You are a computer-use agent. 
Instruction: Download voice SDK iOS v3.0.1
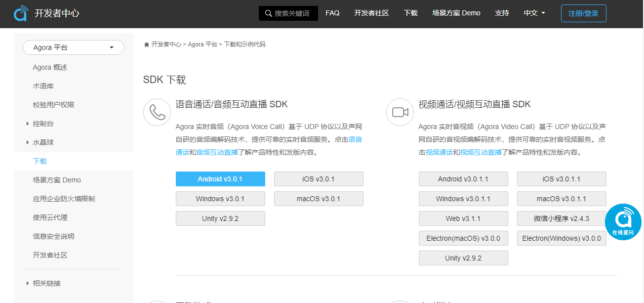click(319, 179)
